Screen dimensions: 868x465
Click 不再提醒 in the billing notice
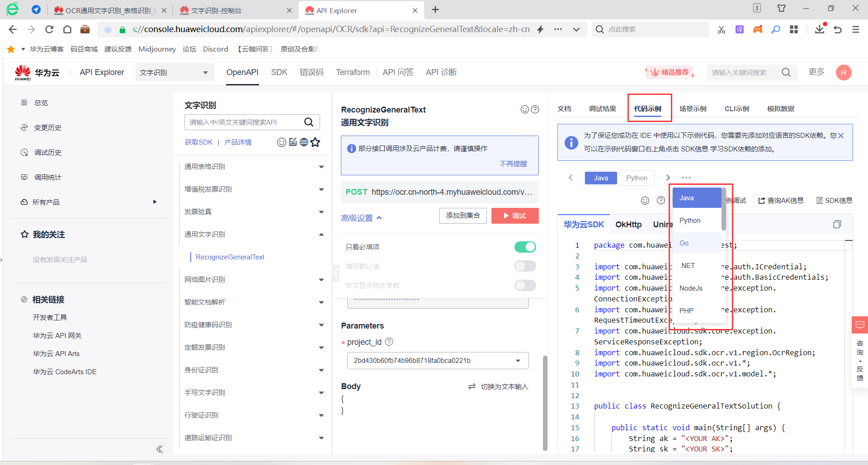pyautogui.click(x=513, y=164)
